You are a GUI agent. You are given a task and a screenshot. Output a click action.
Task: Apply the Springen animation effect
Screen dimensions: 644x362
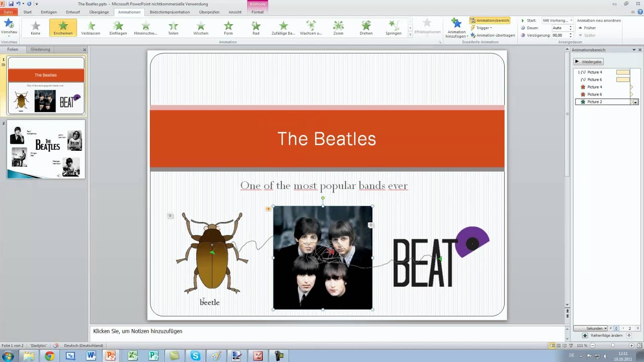(393, 28)
